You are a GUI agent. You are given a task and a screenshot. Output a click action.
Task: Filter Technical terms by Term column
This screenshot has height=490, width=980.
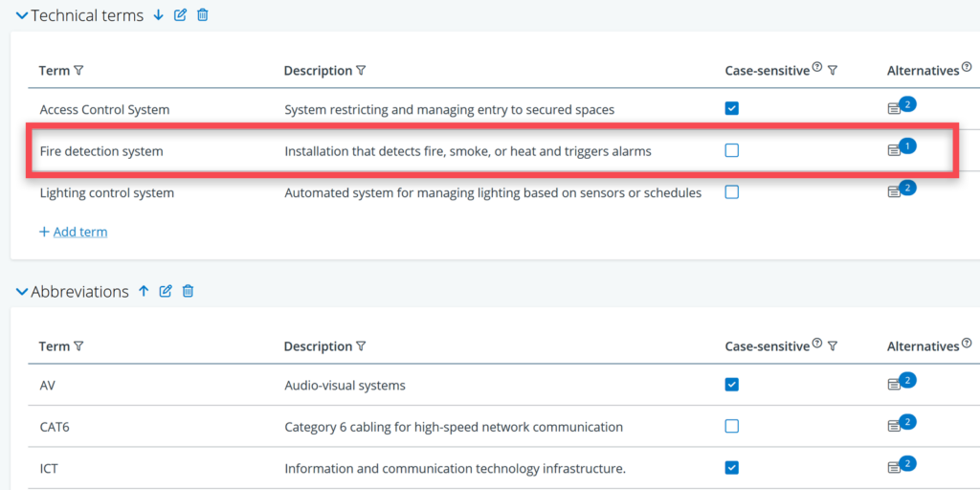[x=78, y=71]
